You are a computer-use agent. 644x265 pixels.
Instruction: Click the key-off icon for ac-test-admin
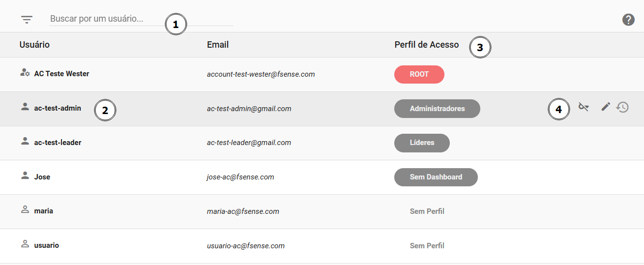point(584,107)
